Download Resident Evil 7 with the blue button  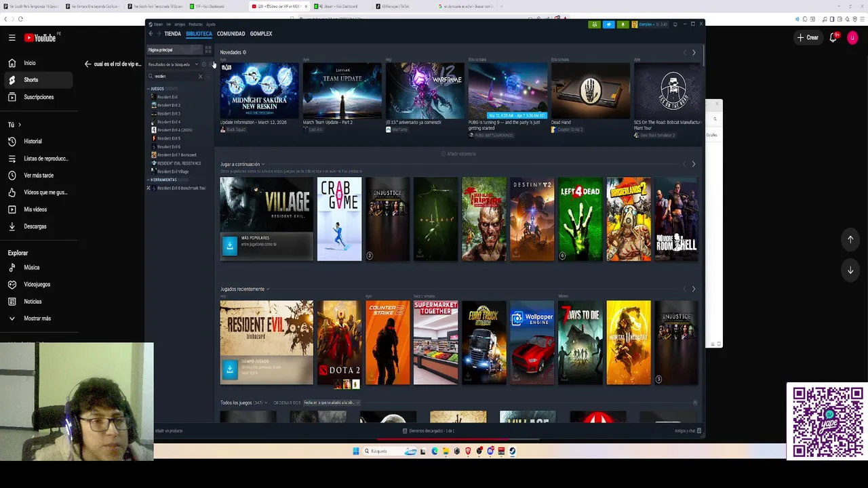coord(229,369)
